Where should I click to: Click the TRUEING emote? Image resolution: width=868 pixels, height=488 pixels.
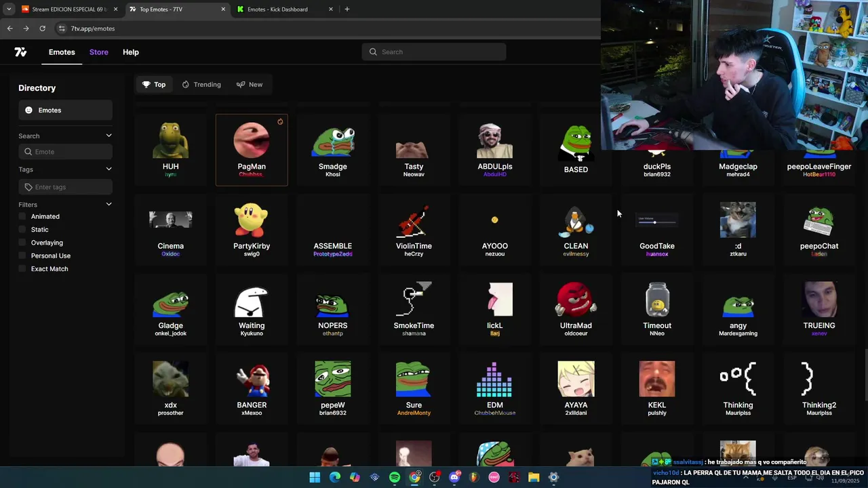819,309
